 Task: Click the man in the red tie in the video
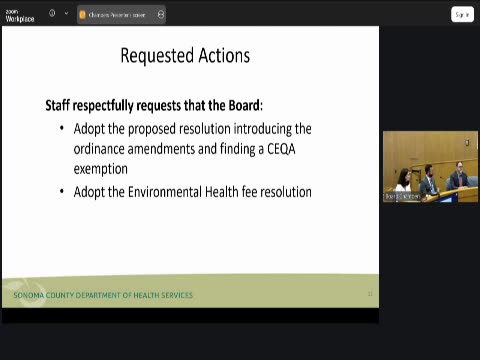point(459,176)
